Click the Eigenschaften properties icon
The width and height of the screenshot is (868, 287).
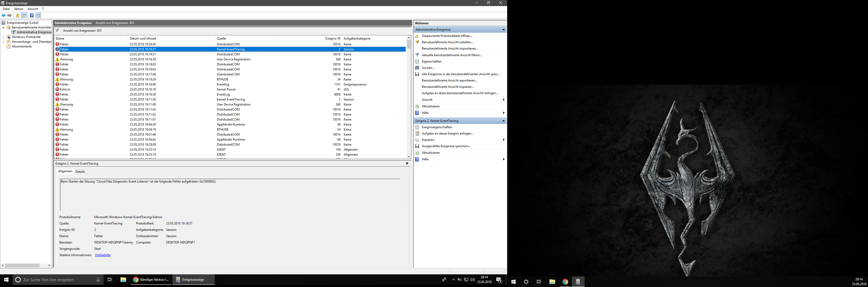417,61
